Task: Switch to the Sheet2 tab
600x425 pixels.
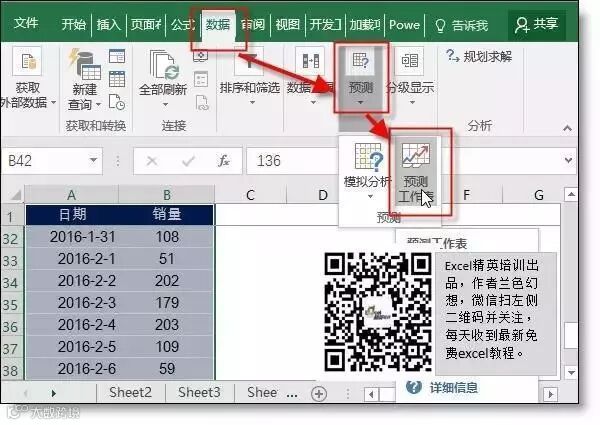Action: click(x=130, y=392)
